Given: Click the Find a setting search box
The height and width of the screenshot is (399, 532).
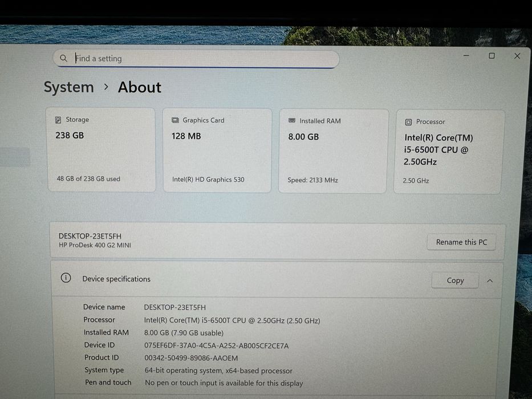Looking at the screenshot, I should (196, 59).
